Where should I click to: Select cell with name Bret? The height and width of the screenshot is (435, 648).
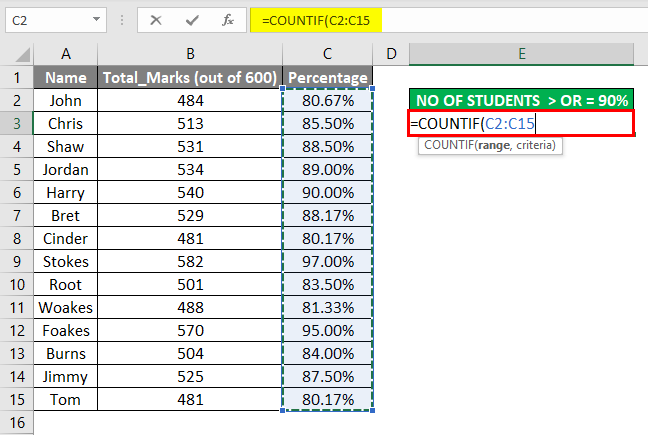tap(66, 215)
